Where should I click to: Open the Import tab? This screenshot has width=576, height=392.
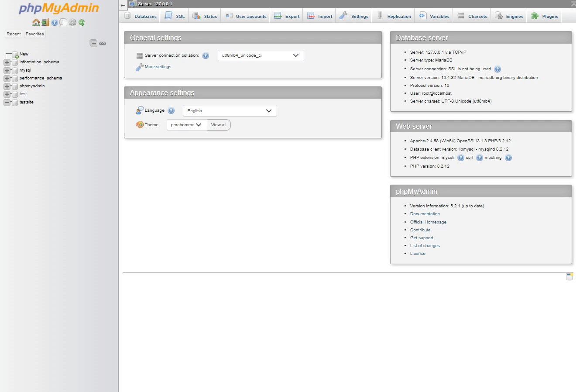click(x=320, y=16)
